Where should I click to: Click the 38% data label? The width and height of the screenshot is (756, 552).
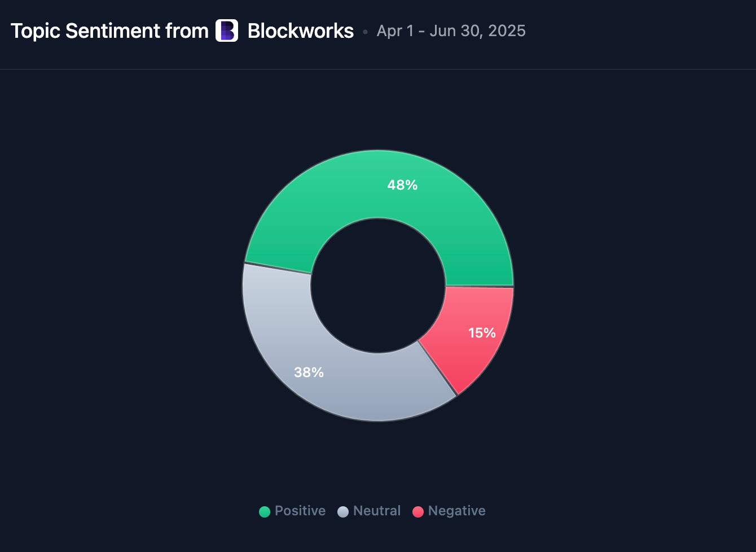[x=309, y=373]
